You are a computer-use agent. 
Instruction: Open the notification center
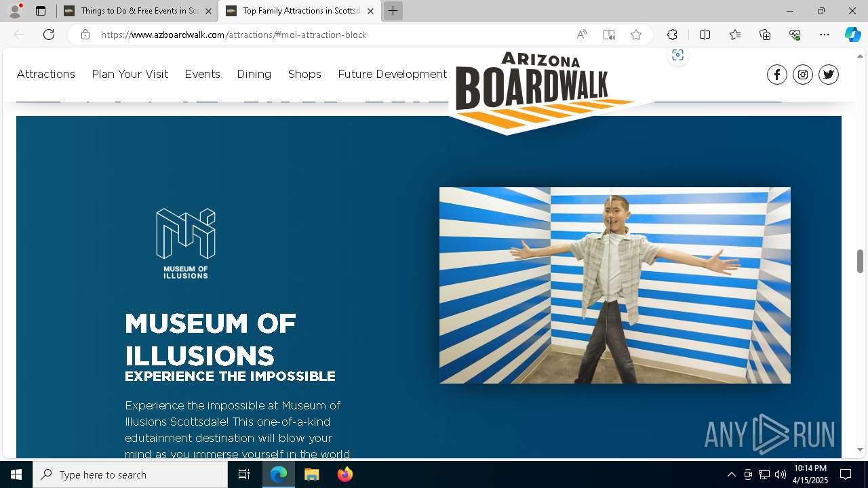(846, 474)
